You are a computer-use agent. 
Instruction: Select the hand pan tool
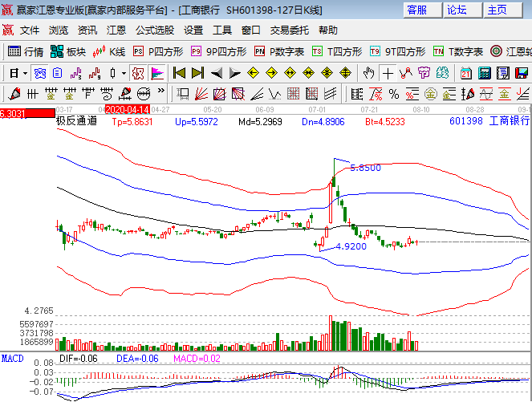coord(368,73)
